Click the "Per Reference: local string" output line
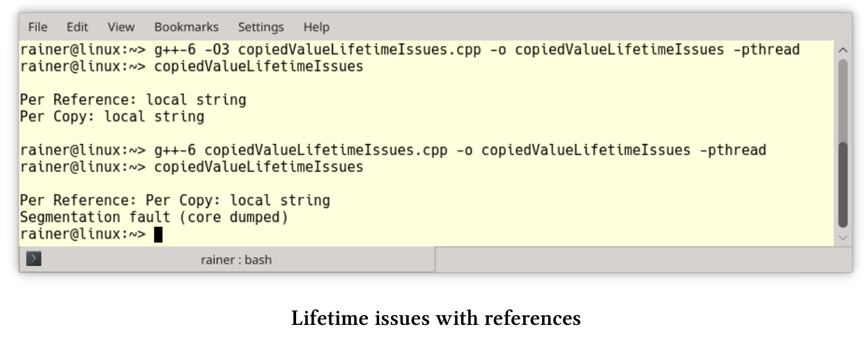Screen dimensions: 868x352 pos(133,100)
